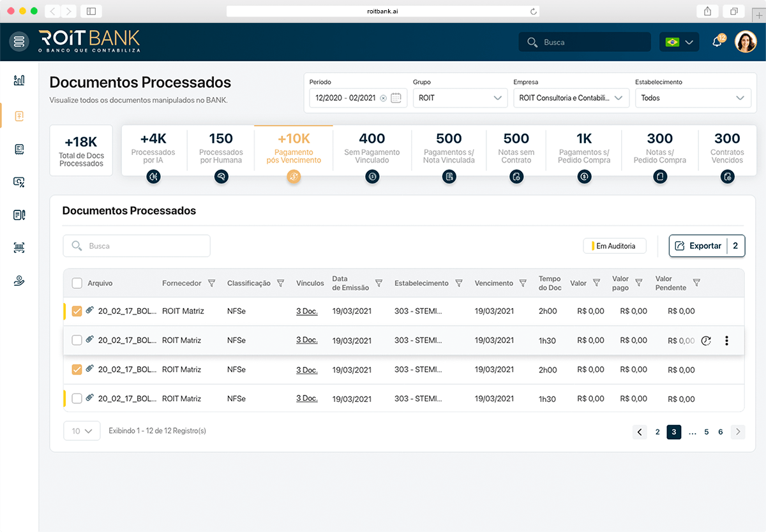Open the chart analytics sidebar icon
This screenshot has height=532, width=766.
tap(19, 80)
